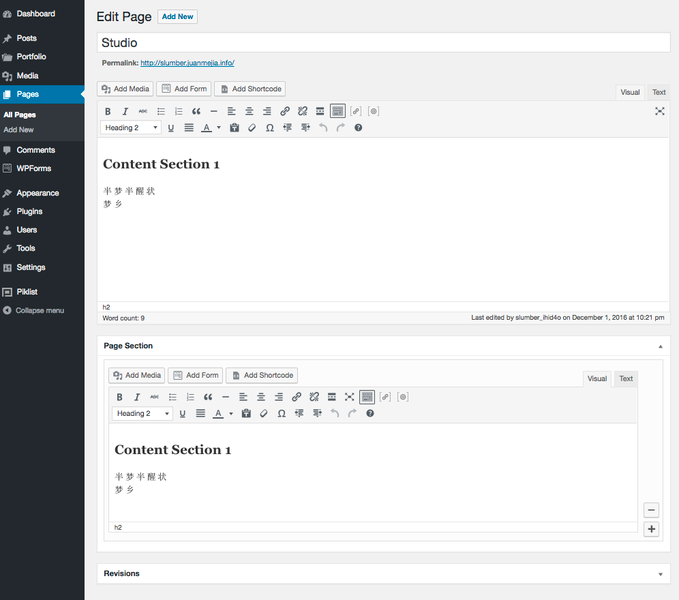Screen dimensions: 679x600
Task: Click the page title field containing Studio
Action: [383, 43]
